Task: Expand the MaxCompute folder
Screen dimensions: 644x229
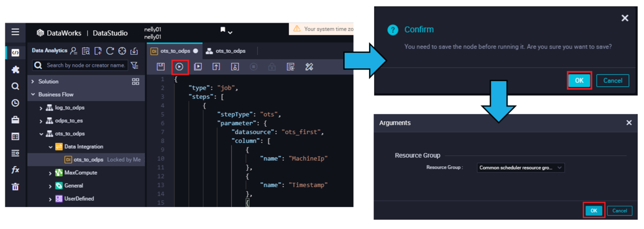Action: (x=50, y=173)
